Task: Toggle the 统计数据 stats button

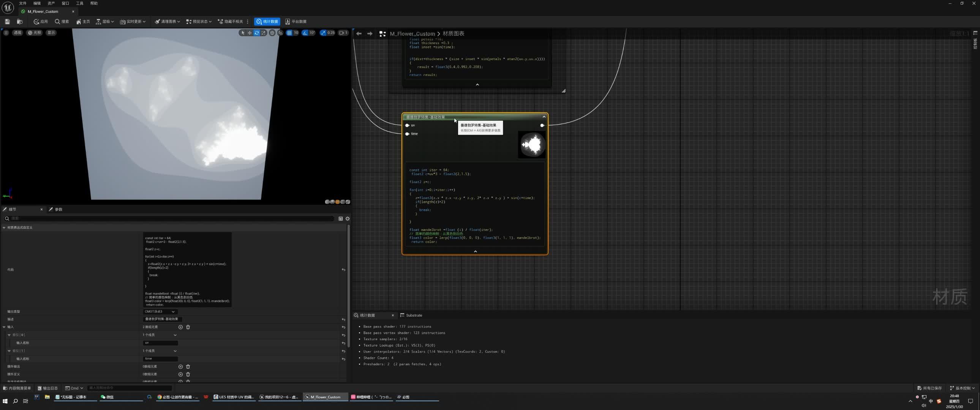Action: 267,22
